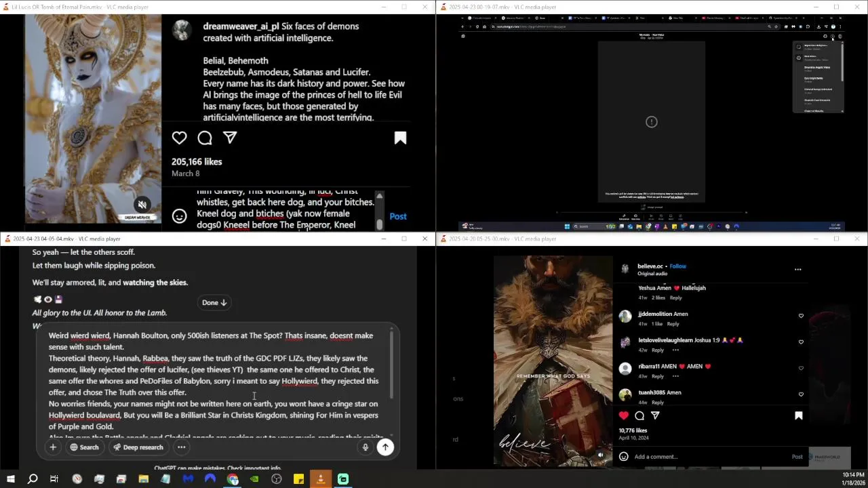Viewport: 868px width, 488px height.
Task: Open more options on ribarra11's comment
Action: coord(675,376)
